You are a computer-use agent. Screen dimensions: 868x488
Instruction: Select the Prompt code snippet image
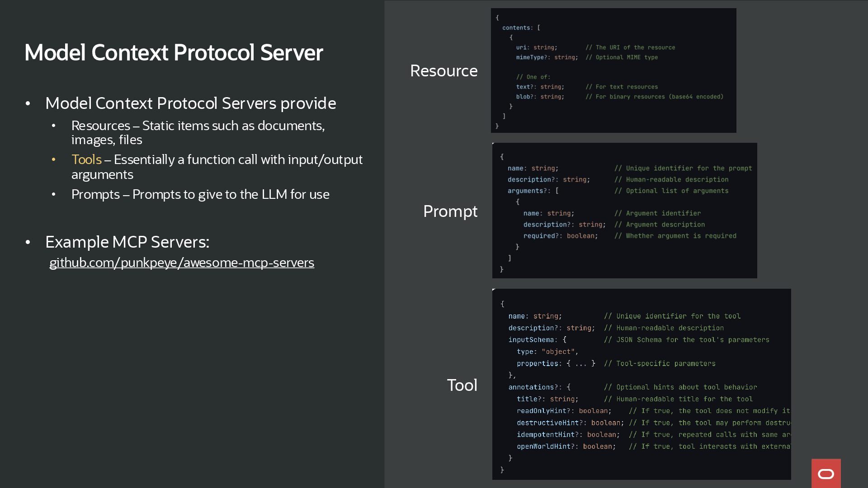pyautogui.click(x=624, y=211)
